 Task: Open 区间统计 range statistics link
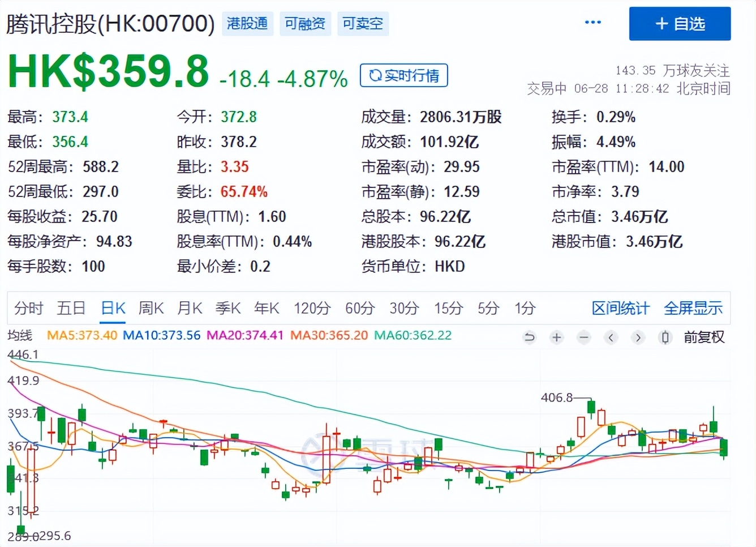tap(621, 308)
